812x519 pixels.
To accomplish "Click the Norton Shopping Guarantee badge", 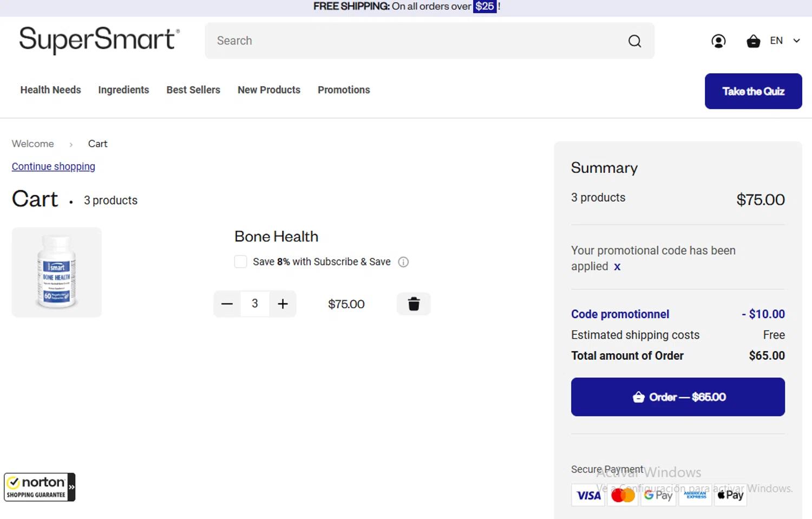I will tap(40, 487).
